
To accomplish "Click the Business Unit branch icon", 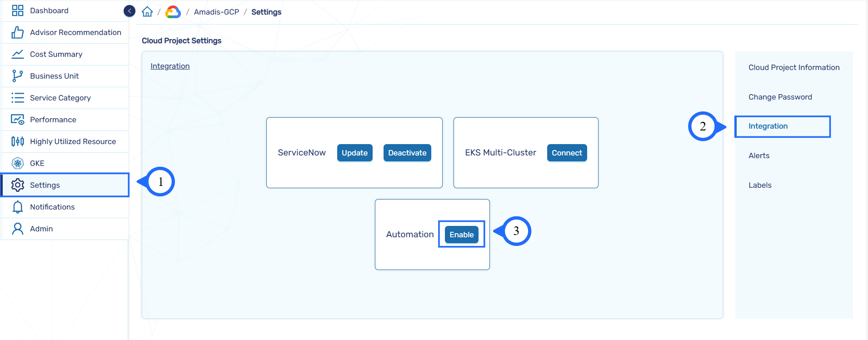I will [17, 76].
